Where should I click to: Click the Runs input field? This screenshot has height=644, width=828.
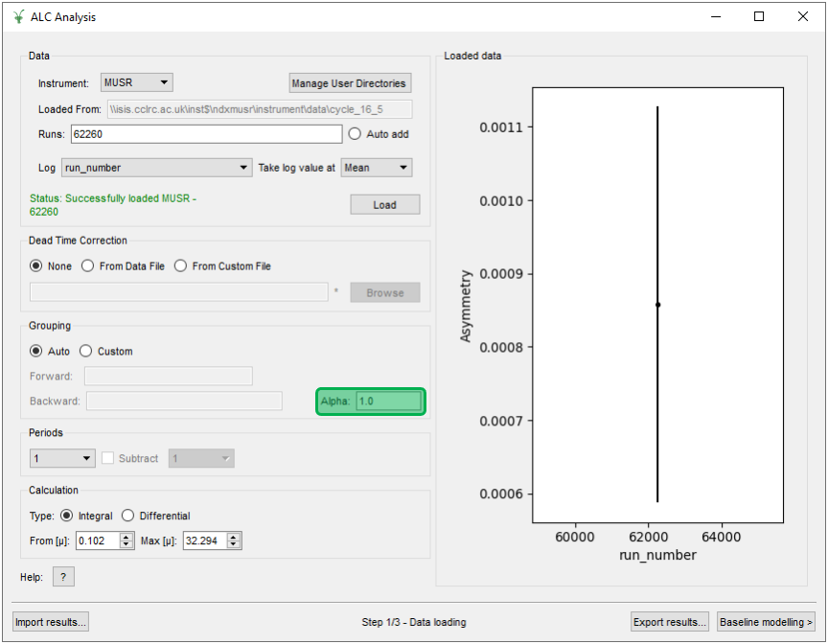pos(205,134)
